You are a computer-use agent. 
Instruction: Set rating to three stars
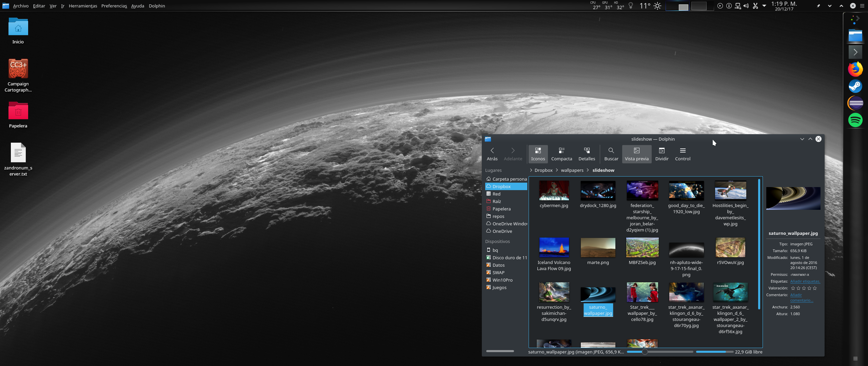tap(804, 288)
